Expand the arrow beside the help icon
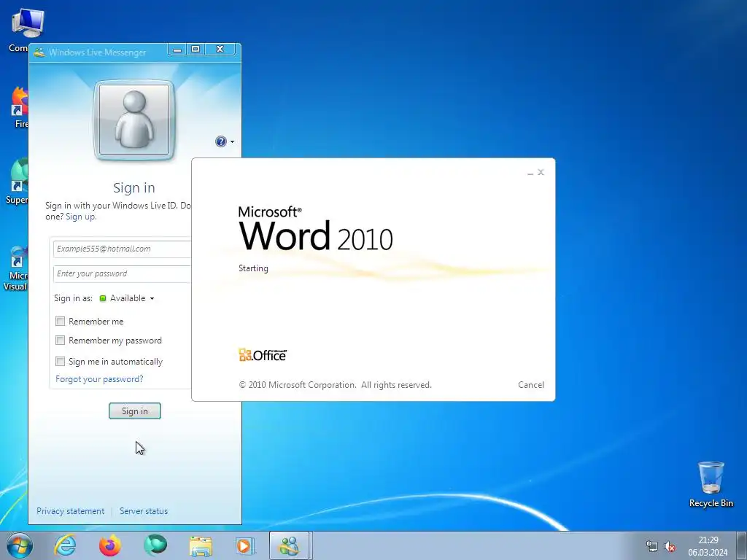This screenshot has height=560, width=747. click(232, 141)
